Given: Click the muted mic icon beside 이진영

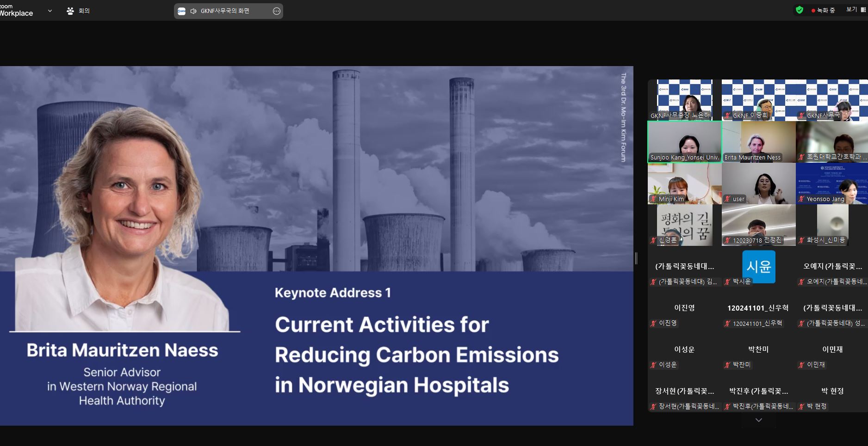Looking at the screenshot, I should pos(653,324).
